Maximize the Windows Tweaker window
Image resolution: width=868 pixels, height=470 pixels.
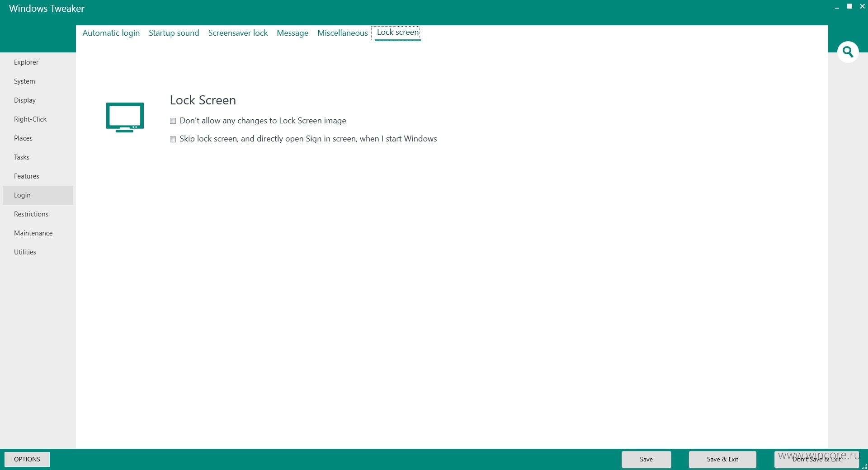coord(849,6)
